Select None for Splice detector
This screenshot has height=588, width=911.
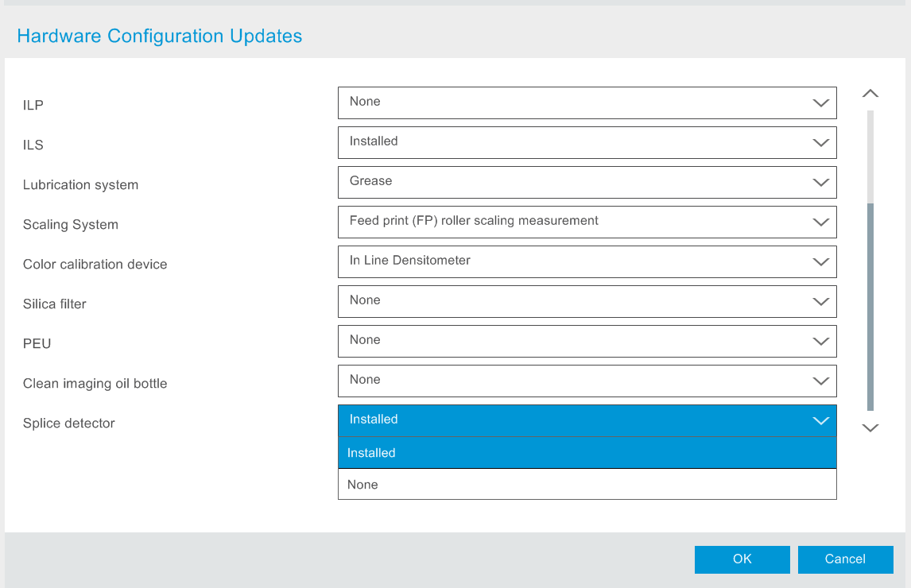(587, 484)
